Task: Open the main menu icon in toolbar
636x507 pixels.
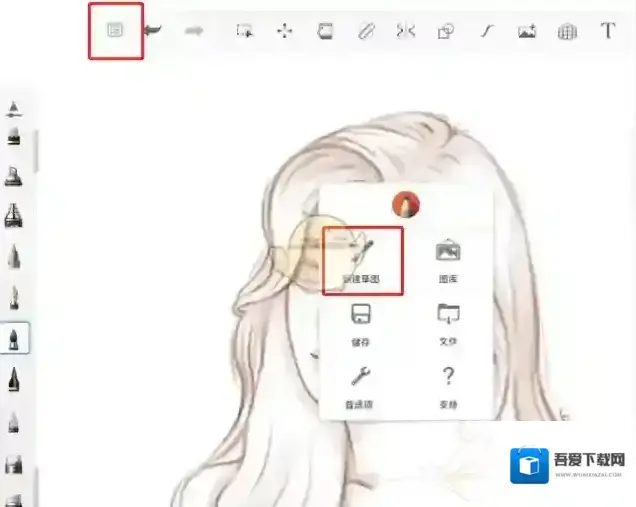Action: [x=115, y=30]
